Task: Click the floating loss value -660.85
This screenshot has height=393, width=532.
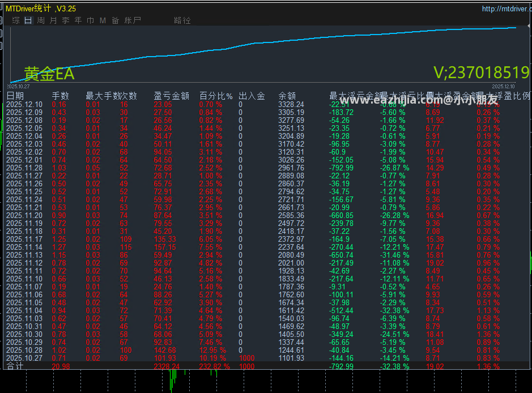Action: pos(341,215)
